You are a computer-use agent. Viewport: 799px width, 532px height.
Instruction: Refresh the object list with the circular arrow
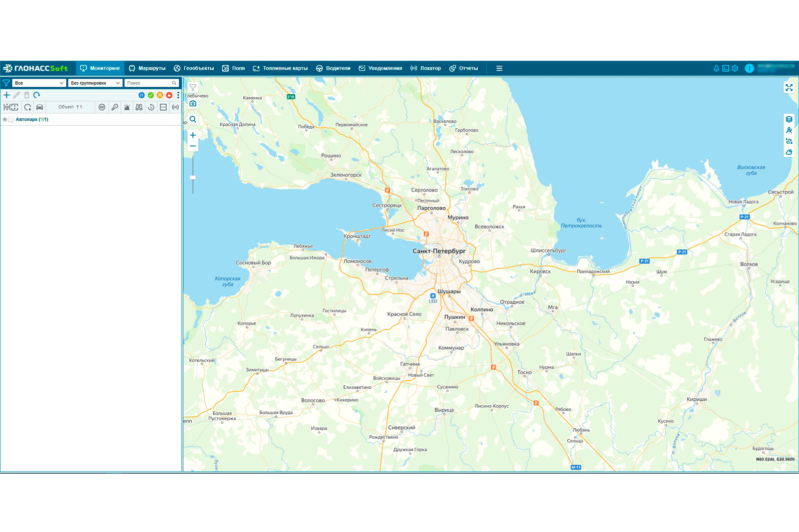click(x=36, y=95)
